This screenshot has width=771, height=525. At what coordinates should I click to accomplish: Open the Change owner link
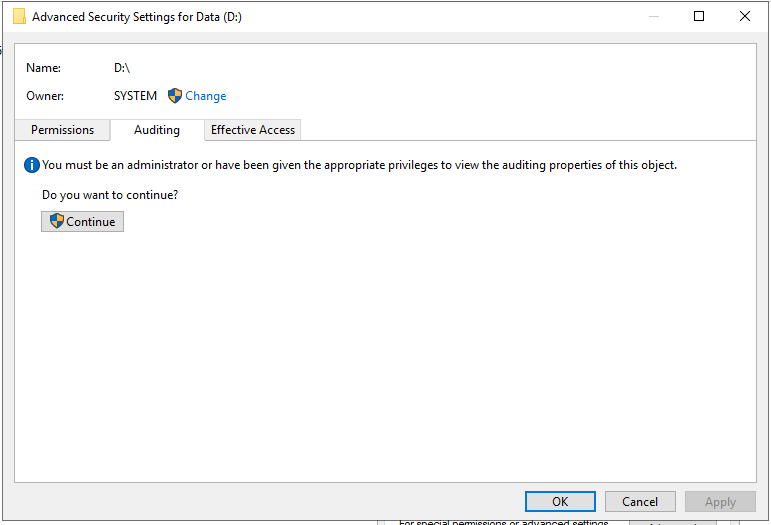tap(206, 96)
